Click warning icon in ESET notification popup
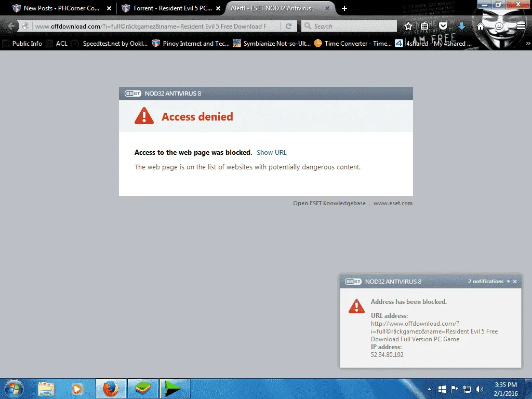 coord(356,306)
